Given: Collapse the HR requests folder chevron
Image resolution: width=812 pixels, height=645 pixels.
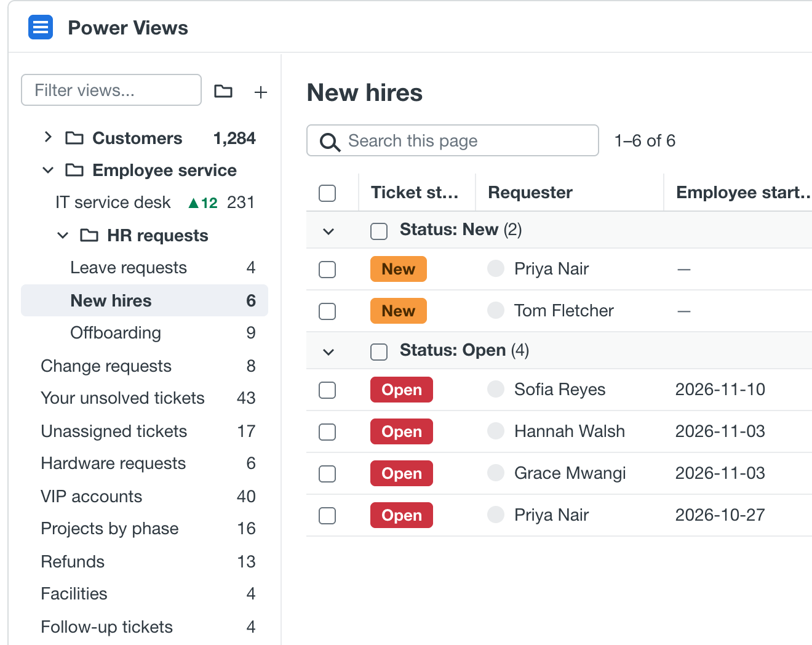Looking at the screenshot, I should (x=63, y=235).
